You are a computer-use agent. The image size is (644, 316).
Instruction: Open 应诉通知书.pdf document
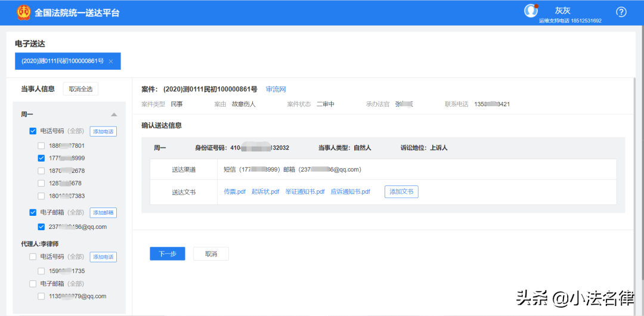pos(351,191)
